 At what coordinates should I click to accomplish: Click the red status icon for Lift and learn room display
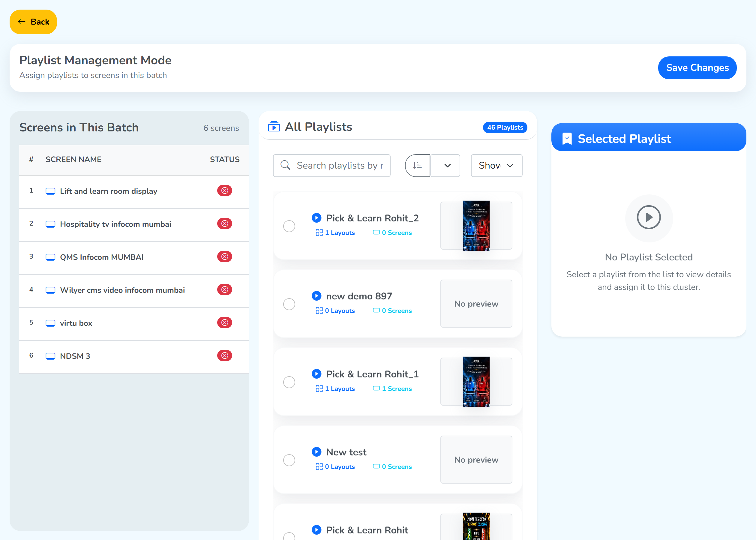(224, 190)
